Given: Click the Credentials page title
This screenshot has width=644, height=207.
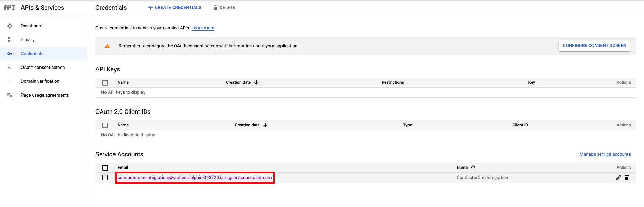Looking at the screenshot, I should (x=111, y=8).
